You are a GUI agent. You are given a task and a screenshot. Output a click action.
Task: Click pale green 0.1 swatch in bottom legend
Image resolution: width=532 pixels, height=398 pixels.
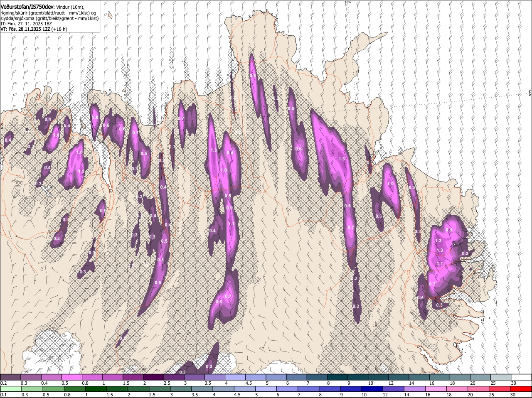coord(11,389)
